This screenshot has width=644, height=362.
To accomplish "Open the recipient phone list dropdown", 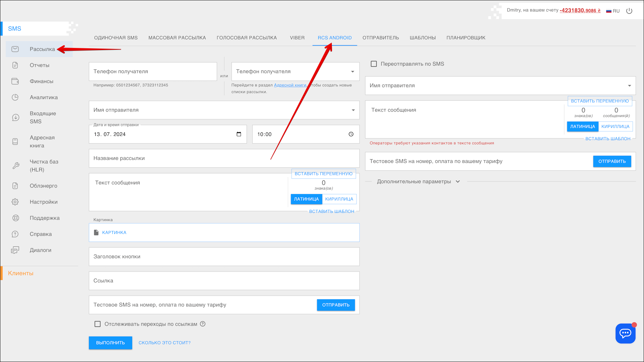I will point(353,71).
